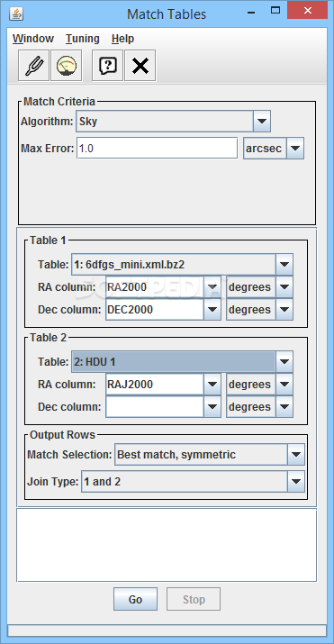
Task: Open the Window menu
Action: pyautogui.click(x=33, y=39)
